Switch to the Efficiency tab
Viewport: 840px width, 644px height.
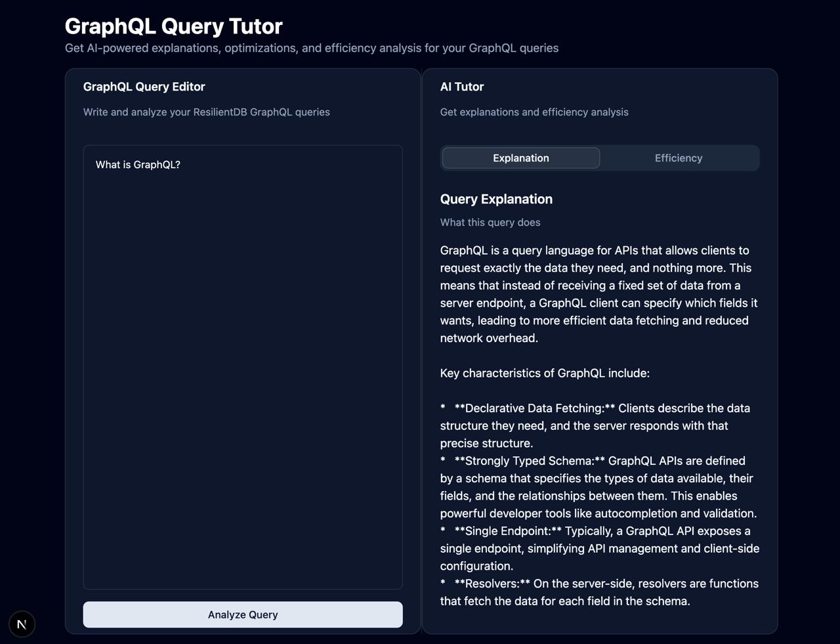coord(679,158)
